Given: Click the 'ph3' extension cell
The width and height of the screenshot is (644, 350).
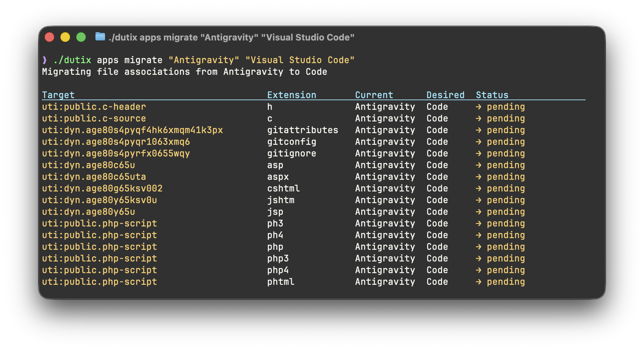Looking at the screenshot, I should point(275,223).
